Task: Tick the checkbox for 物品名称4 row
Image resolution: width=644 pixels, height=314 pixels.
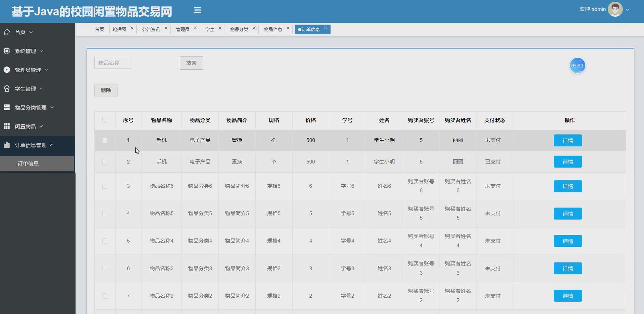Action: pyautogui.click(x=105, y=241)
